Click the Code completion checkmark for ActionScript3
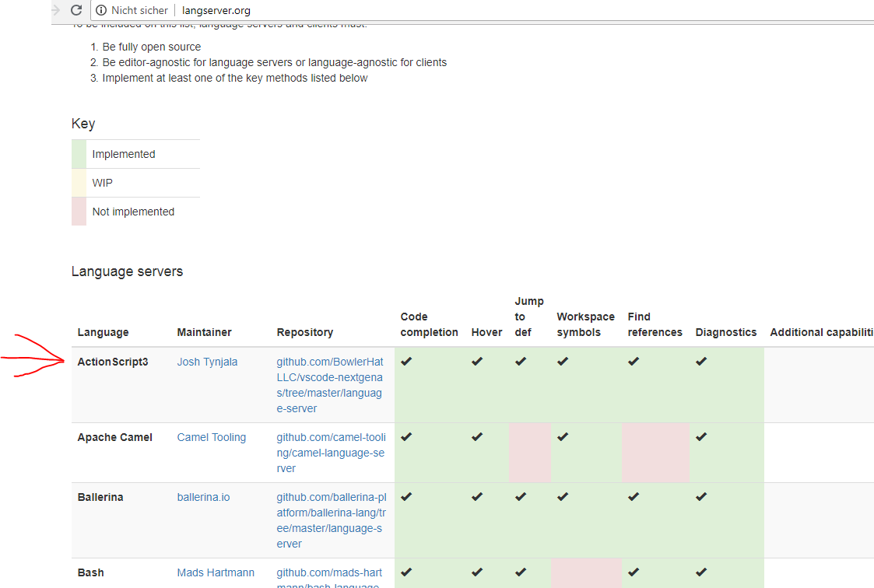874x588 pixels. (x=406, y=361)
